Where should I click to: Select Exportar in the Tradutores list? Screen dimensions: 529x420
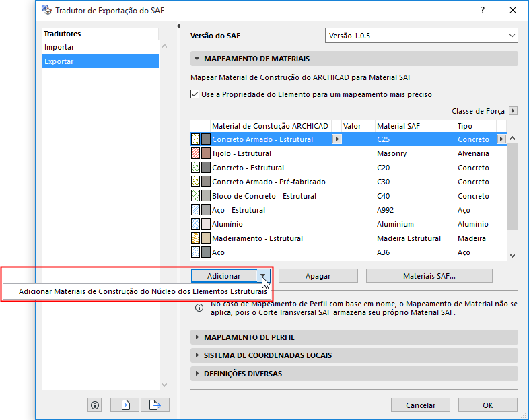coord(100,61)
